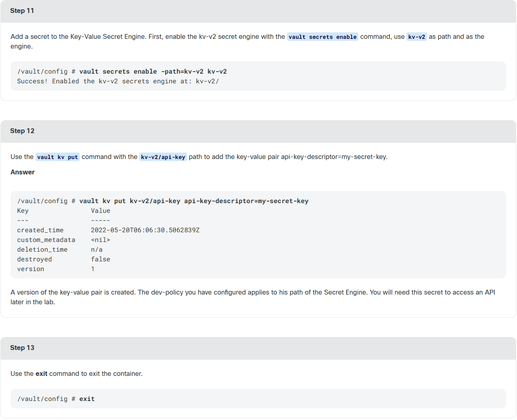Click the 'vault secrets enable -path=kv-v2 kv-v2' command

tap(153, 72)
